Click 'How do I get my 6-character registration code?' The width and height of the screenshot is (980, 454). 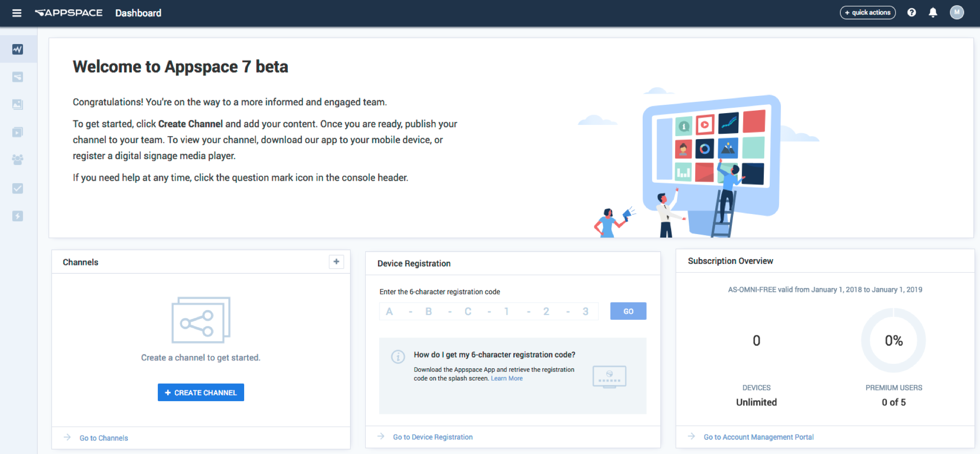coord(494,355)
